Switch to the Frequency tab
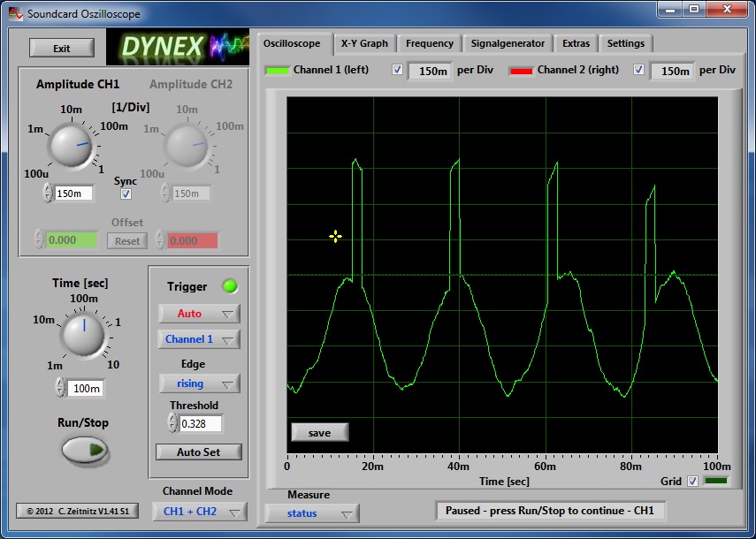 429,43
